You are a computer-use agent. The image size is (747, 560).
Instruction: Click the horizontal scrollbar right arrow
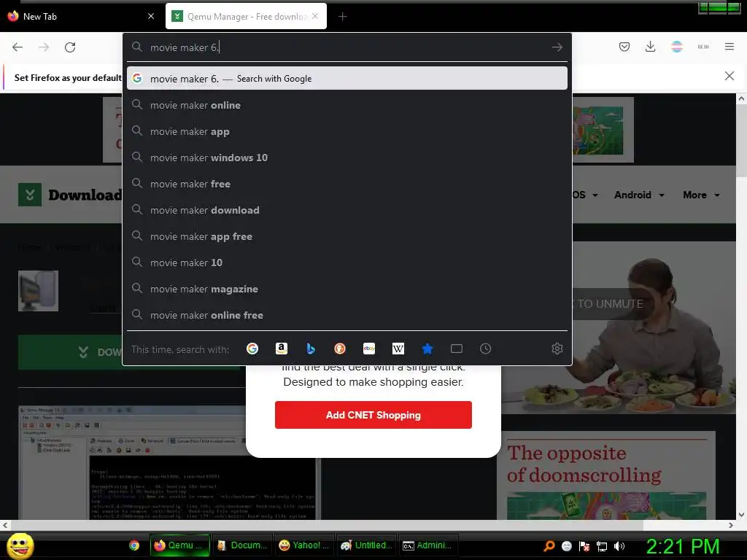click(x=731, y=525)
